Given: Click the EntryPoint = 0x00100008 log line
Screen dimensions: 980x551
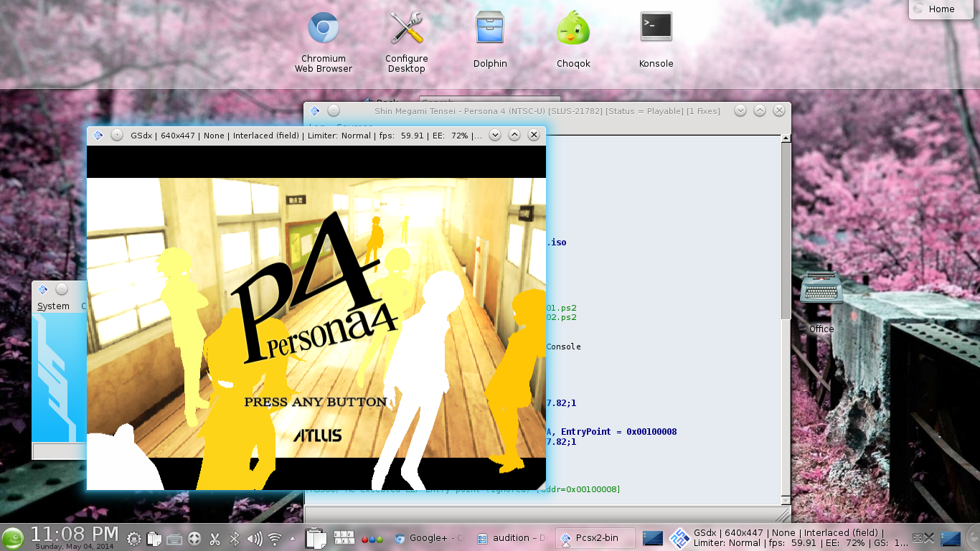Looking at the screenshot, I should [619, 432].
